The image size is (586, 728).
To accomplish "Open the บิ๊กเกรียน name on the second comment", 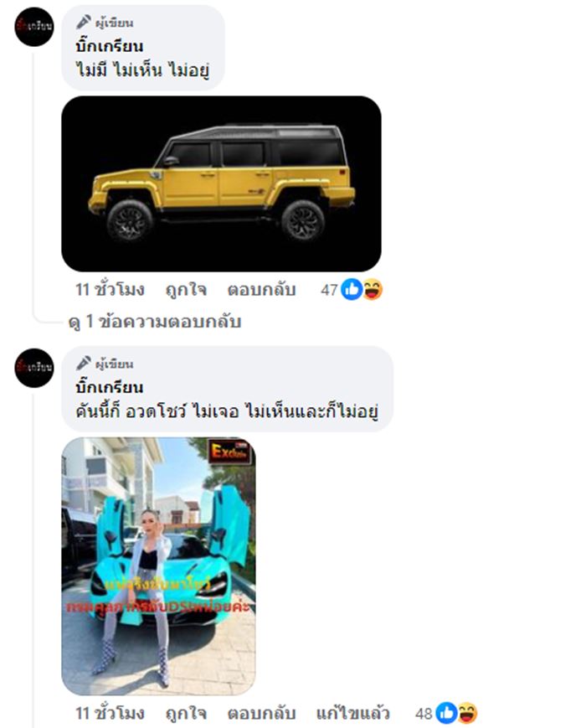I will point(110,387).
